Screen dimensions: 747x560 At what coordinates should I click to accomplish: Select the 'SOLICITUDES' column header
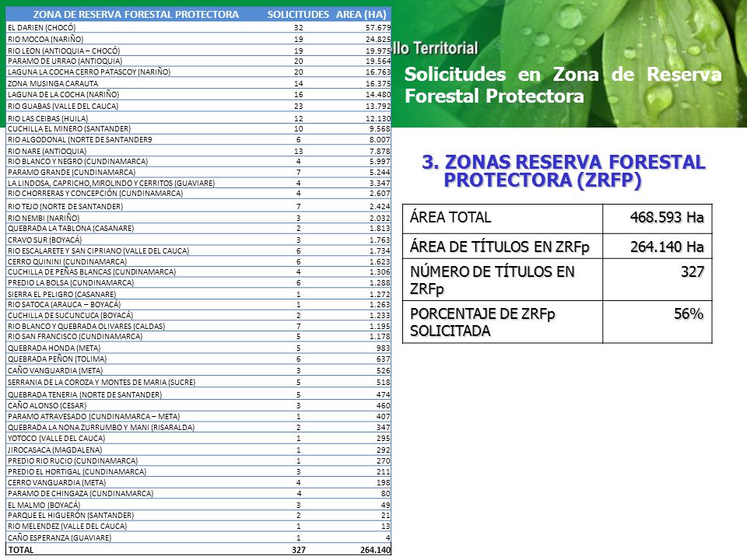298,14
